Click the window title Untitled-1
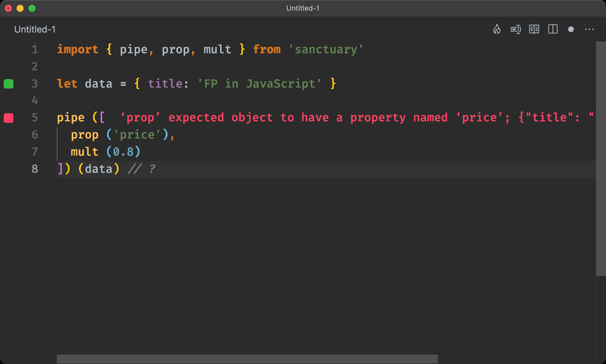 tap(303, 8)
